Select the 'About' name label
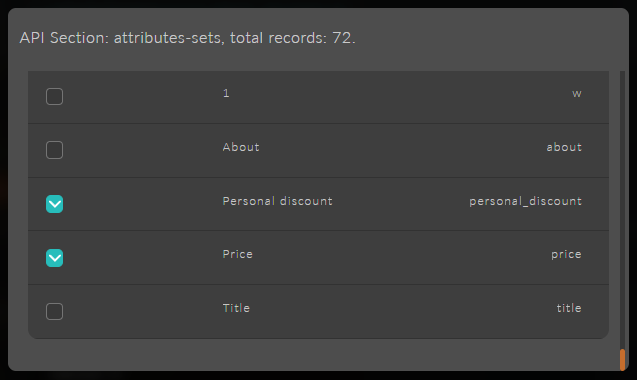 coord(241,147)
